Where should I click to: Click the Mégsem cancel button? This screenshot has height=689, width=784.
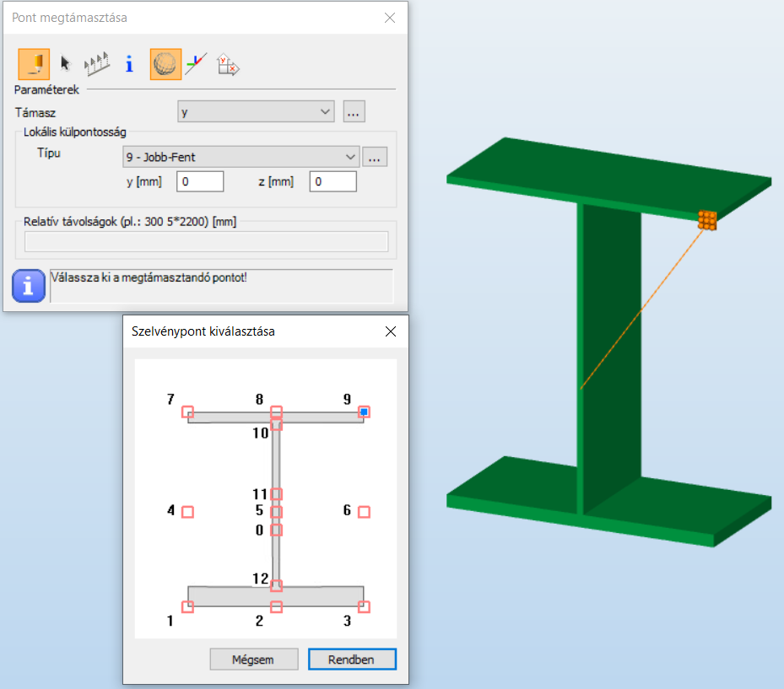[x=254, y=659]
